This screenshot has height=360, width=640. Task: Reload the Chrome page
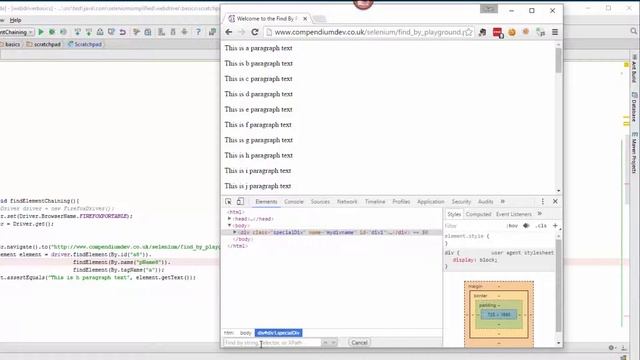coord(255,32)
